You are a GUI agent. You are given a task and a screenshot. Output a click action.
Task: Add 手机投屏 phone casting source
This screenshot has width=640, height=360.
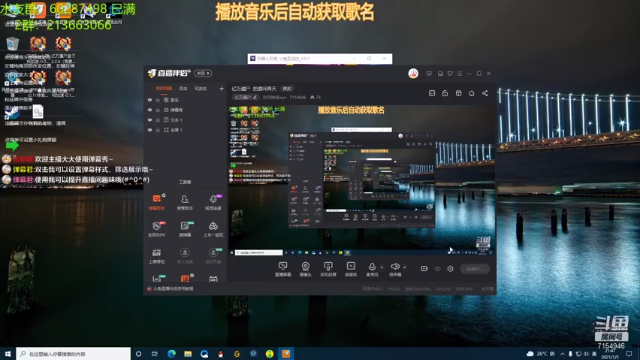tap(328, 269)
